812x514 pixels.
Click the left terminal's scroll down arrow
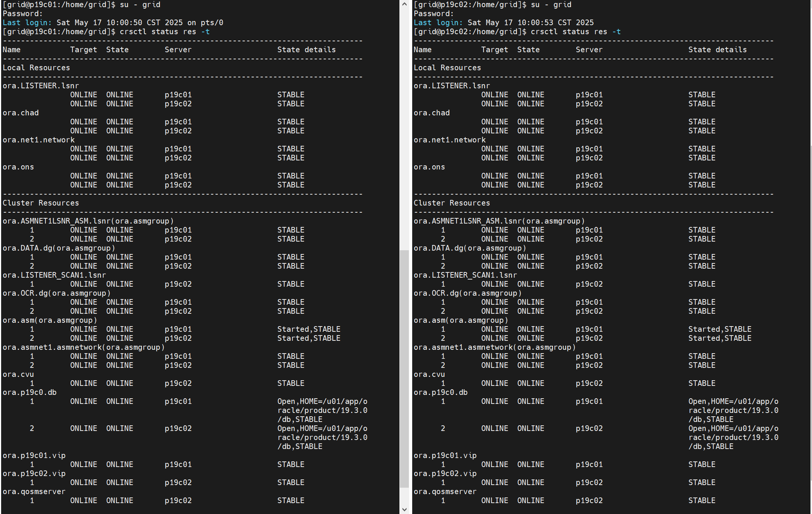click(x=404, y=509)
